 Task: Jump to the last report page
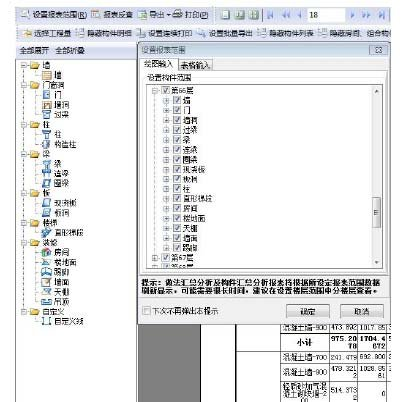381,15
